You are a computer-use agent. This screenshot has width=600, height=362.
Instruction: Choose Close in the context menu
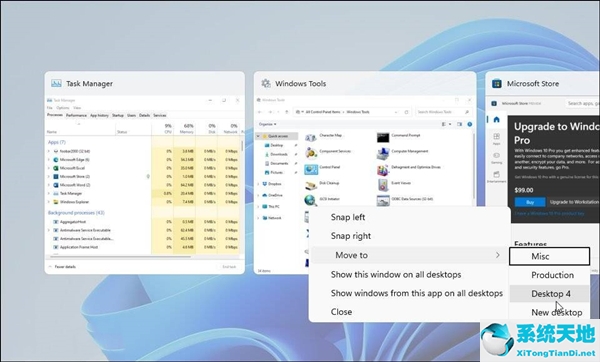point(341,312)
